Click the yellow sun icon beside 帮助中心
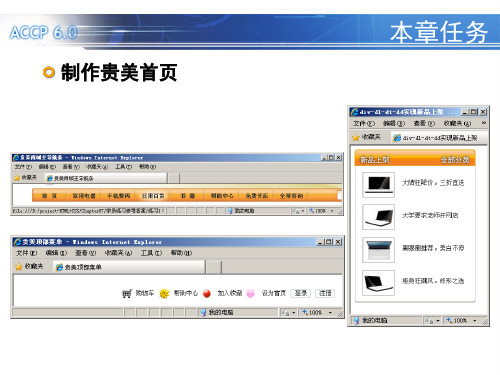 [164, 293]
